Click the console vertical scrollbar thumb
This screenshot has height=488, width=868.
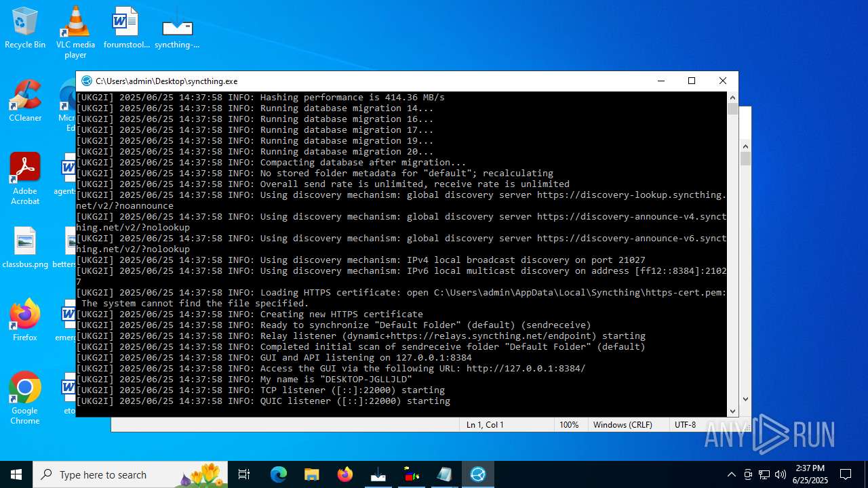[732, 109]
